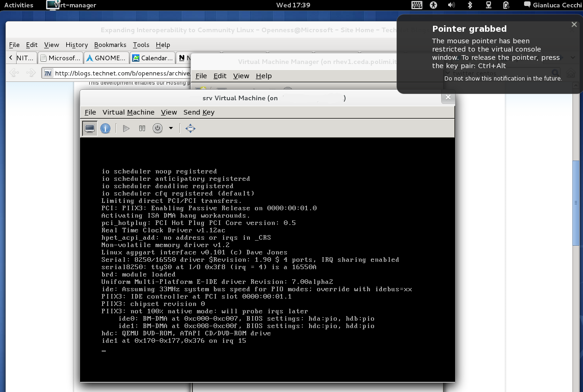Shut down the virtual machine power icon
Image resolution: width=583 pixels, height=392 pixels.
(x=158, y=128)
